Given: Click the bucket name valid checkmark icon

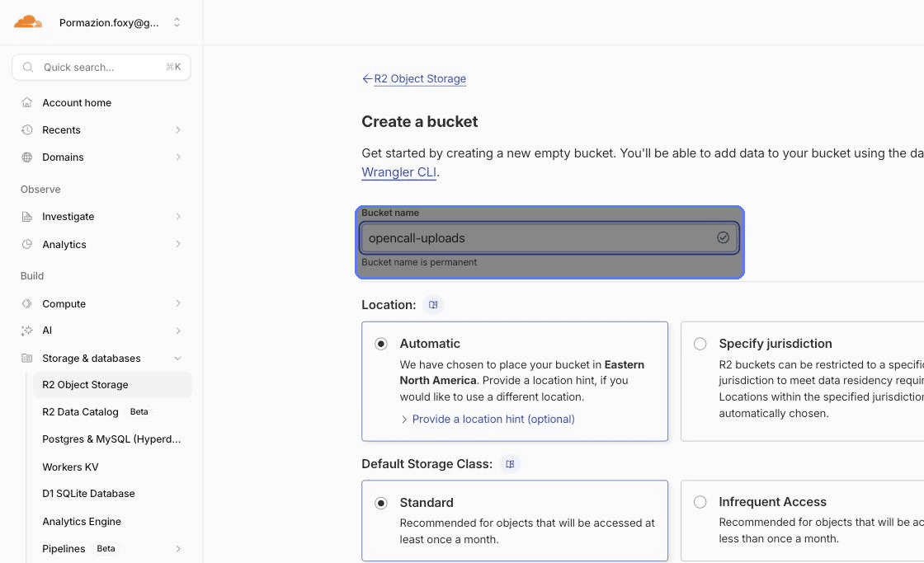Looking at the screenshot, I should click(723, 237).
